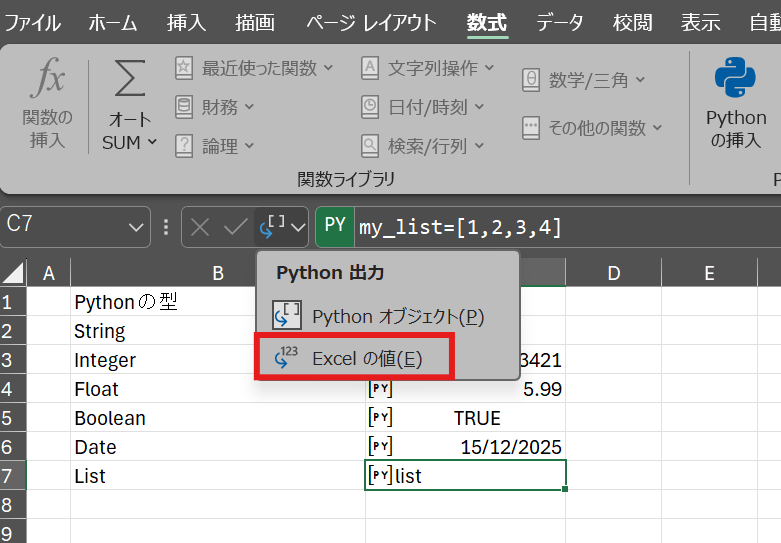The width and height of the screenshot is (781, 543).
Task: Switch to the ファイル tab
Action: click(x=32, y=23)
